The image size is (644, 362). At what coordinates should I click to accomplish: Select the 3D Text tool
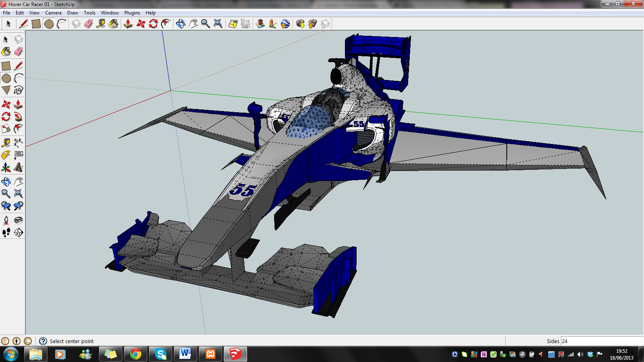pyautogui.click(x=19, y=167)
